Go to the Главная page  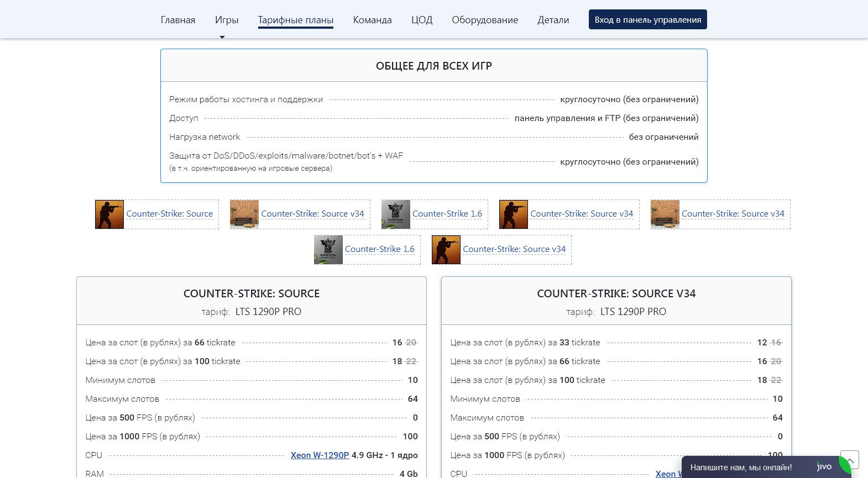[x=178, y=20]
